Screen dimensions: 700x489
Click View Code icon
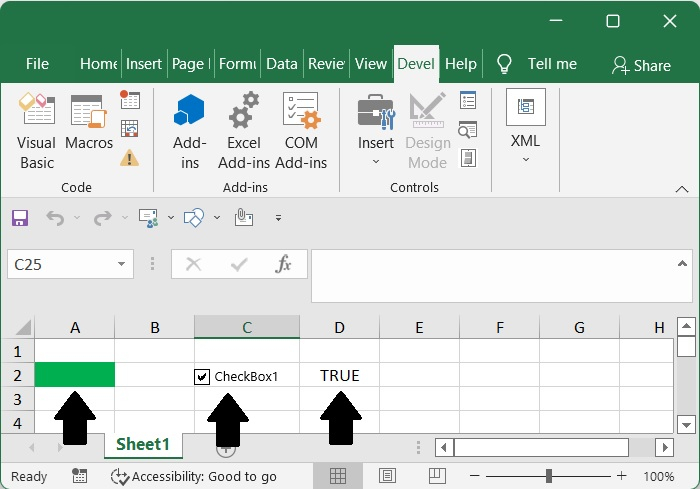(x=468, y=130)
